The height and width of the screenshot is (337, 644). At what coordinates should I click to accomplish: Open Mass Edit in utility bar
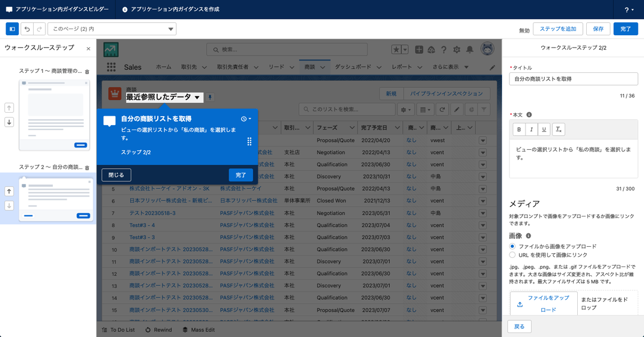click(x=199, y=330)
